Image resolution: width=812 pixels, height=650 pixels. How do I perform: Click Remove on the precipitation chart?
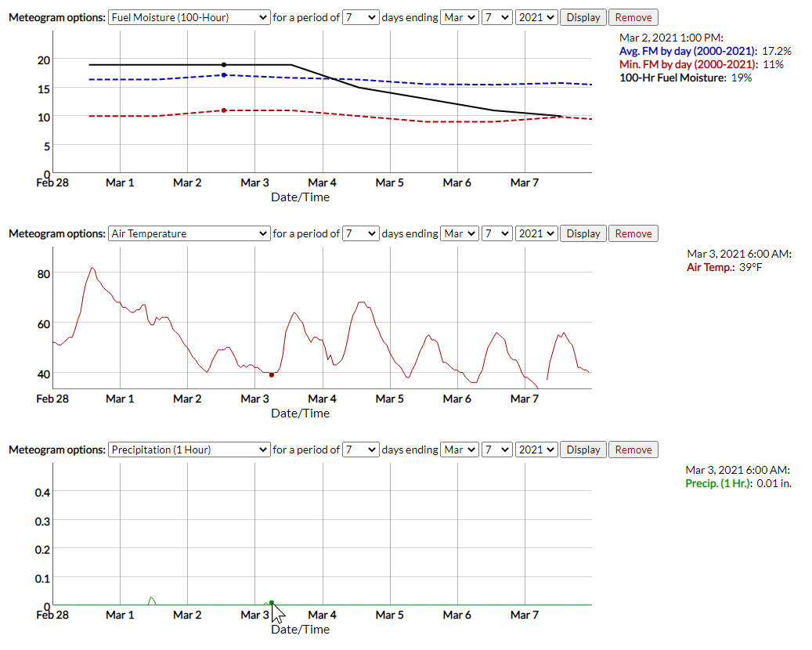click(x=633, y=450)
